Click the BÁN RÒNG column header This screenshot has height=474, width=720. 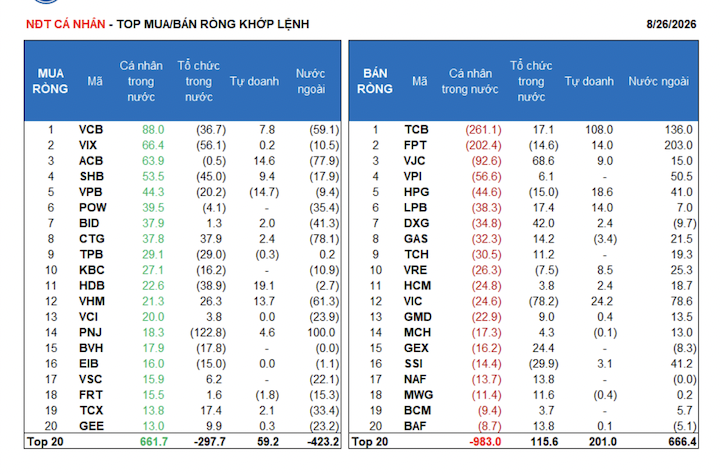375,81
